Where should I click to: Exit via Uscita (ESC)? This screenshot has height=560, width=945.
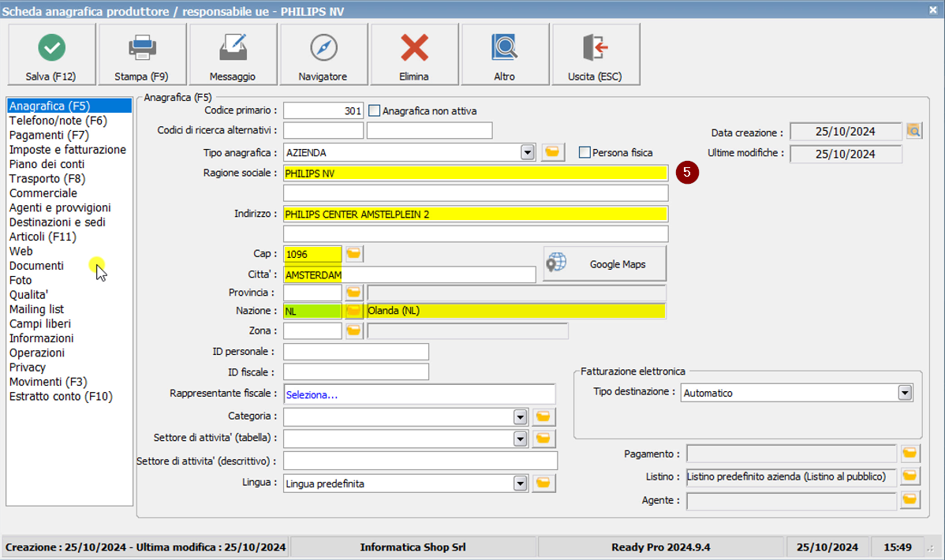[596, 54]
